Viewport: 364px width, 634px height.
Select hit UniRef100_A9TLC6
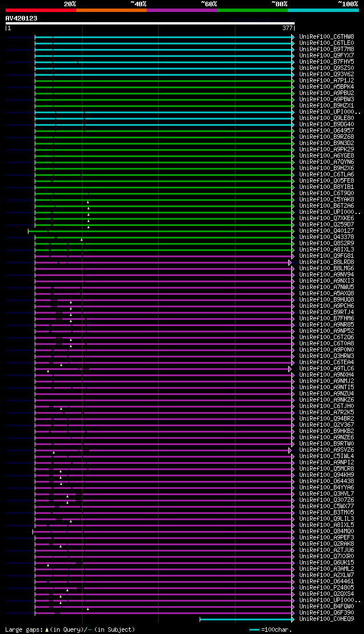(x=327, y=369)
